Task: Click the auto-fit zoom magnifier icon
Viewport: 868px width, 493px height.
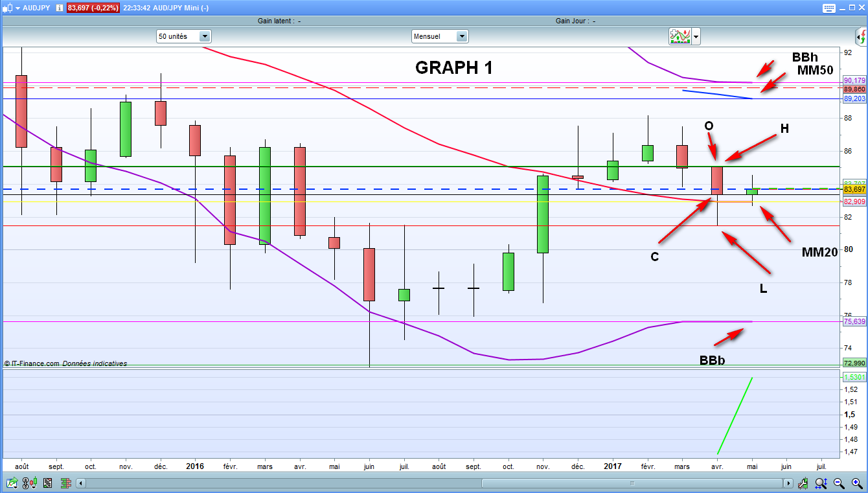Action: point(821,483)
